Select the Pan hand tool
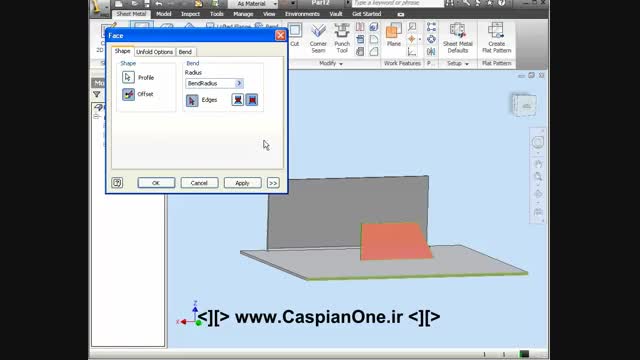The height and width of the screenshot is (360, 640). (x=538, y=164)
